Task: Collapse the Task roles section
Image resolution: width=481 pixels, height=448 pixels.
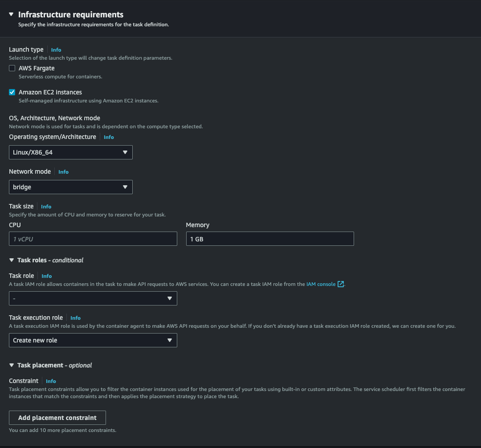Action: pos(12,260)
